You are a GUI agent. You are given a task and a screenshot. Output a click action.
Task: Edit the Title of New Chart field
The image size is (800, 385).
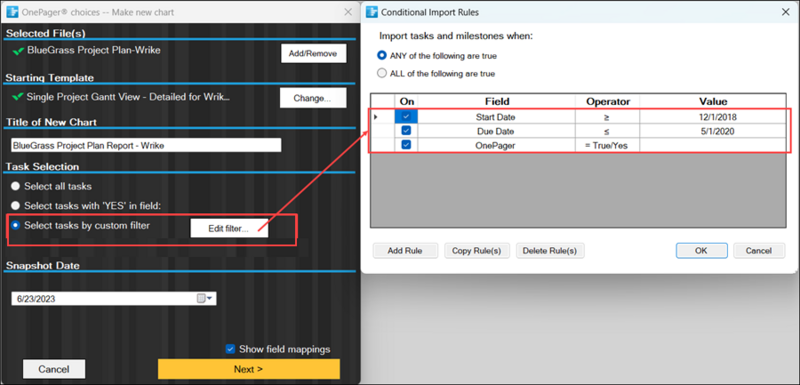146,145
